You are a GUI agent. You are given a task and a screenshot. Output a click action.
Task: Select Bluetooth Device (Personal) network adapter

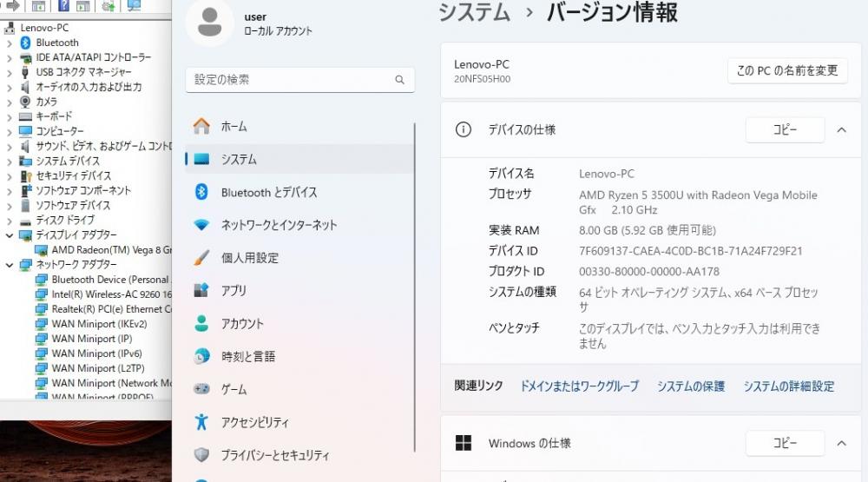(x=111, y=280)
